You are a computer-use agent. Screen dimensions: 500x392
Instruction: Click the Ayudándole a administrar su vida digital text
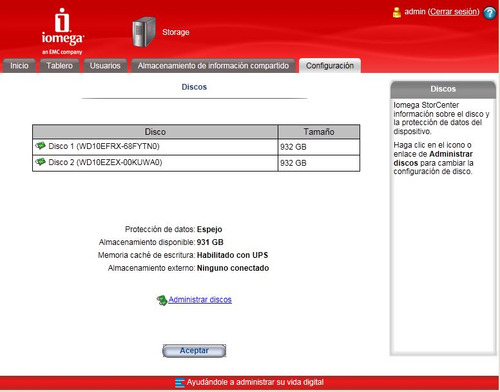255,382
